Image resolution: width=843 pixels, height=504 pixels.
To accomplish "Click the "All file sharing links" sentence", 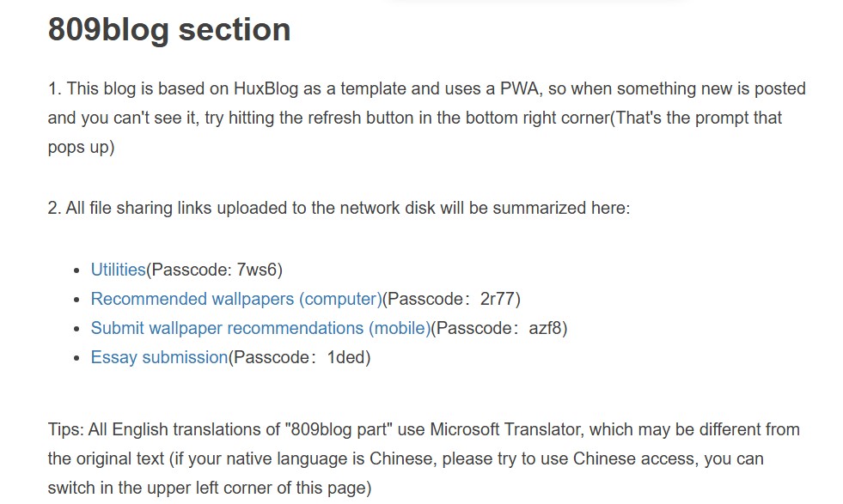I will click(339, 208).
